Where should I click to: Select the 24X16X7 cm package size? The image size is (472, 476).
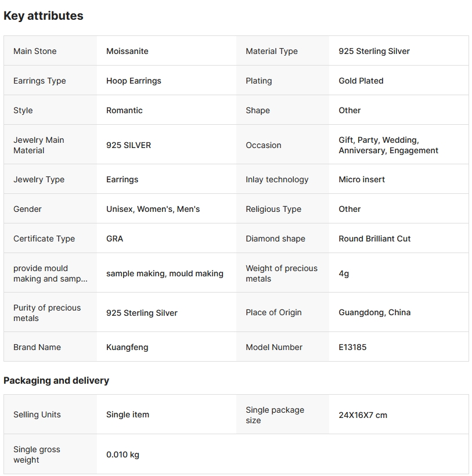click(363, 415)
